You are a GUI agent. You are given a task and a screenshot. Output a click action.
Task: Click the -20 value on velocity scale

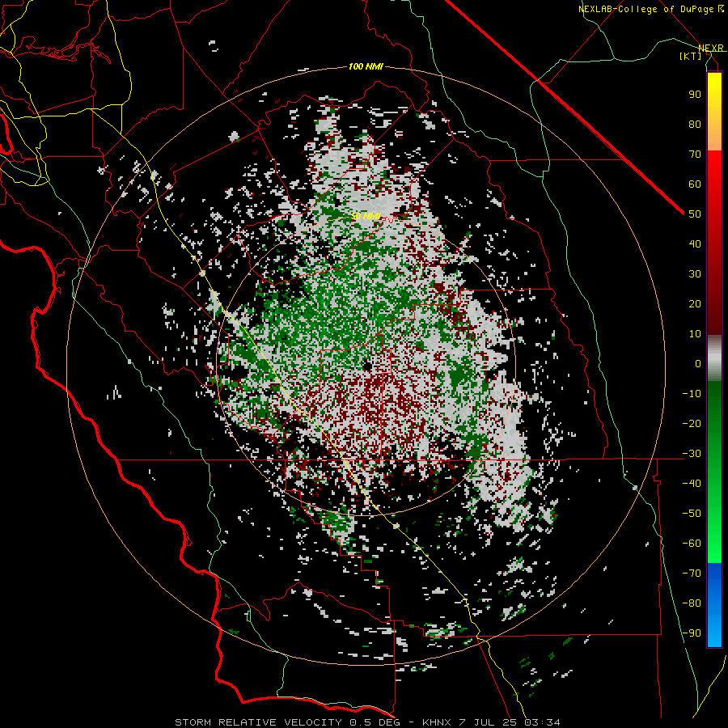point(692,424)
